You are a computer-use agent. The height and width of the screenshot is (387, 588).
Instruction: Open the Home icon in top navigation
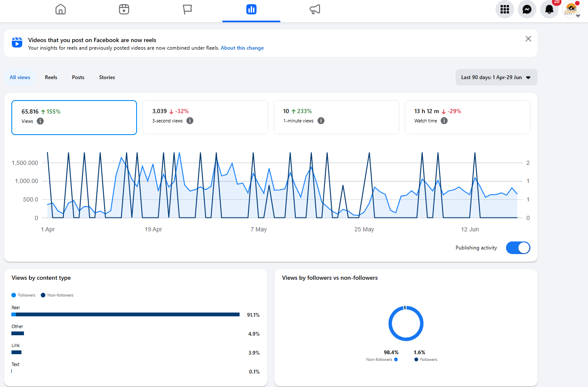pyautogui.click(x=61, y=9)
